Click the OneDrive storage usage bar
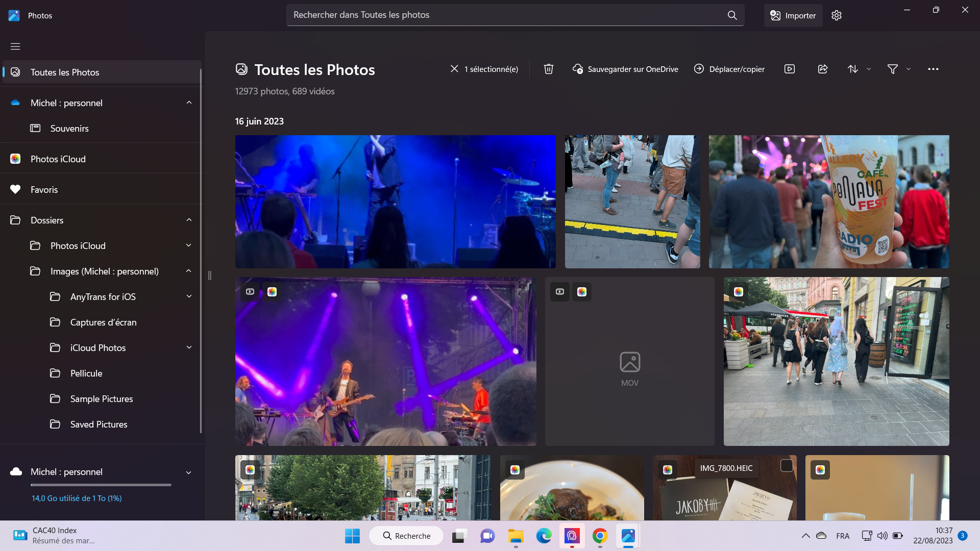This screenshot has height=551, width=980. (101, 485)
